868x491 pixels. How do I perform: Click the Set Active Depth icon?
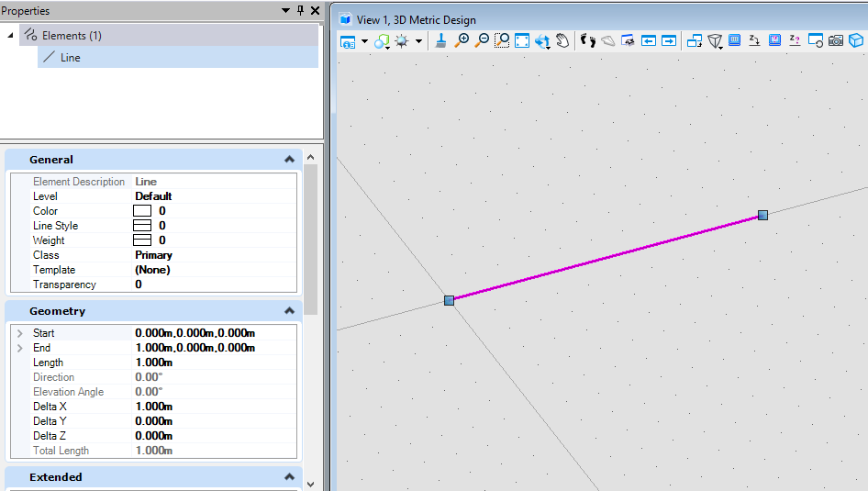754,39
